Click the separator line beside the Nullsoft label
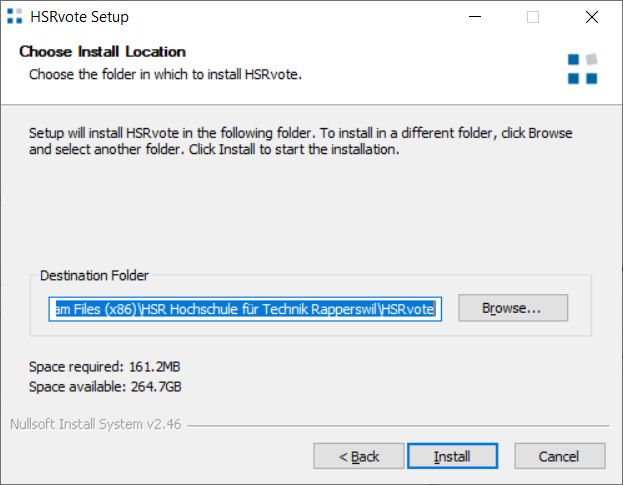 point(400,426)
